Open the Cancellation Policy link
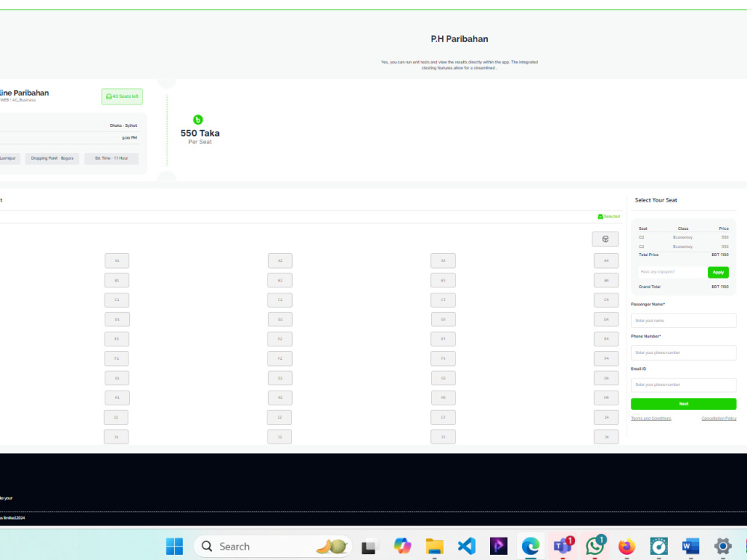 click(719, 419)
